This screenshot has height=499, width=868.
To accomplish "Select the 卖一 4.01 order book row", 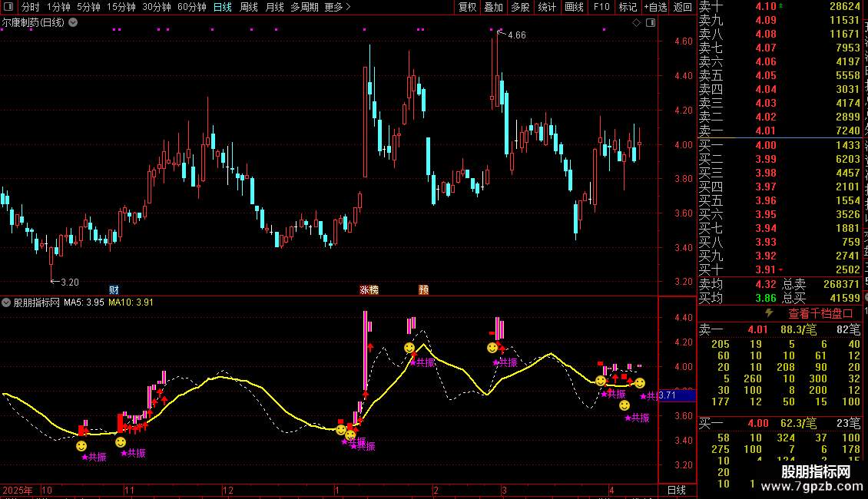I will (780, 131).
